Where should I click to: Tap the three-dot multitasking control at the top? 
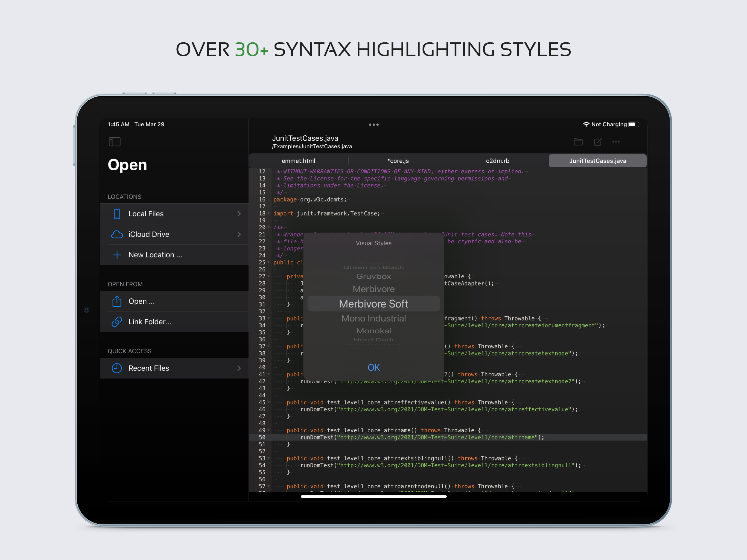click(373, 125)
